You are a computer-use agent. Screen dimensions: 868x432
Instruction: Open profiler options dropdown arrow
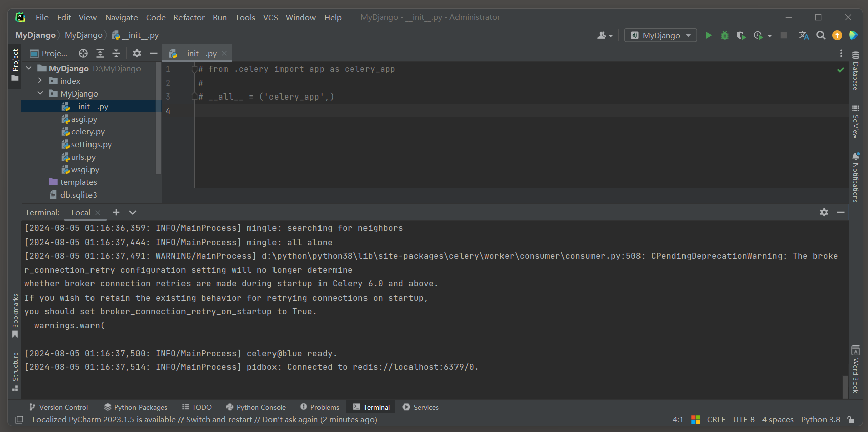[770, 36]
